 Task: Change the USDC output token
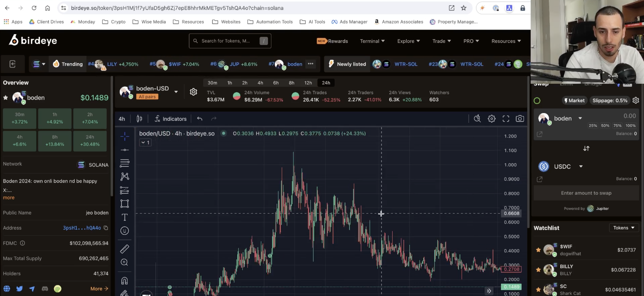point(561,167)
